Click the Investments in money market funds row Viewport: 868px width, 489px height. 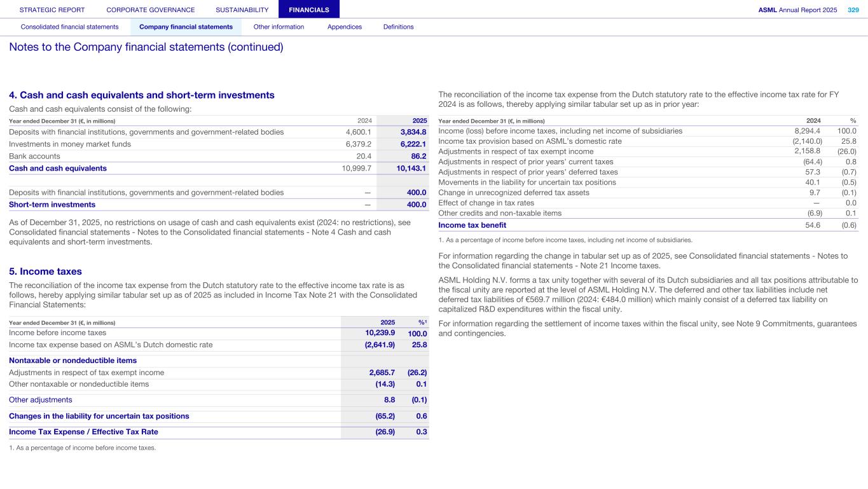pyautogui.click(x=70, y=144)
